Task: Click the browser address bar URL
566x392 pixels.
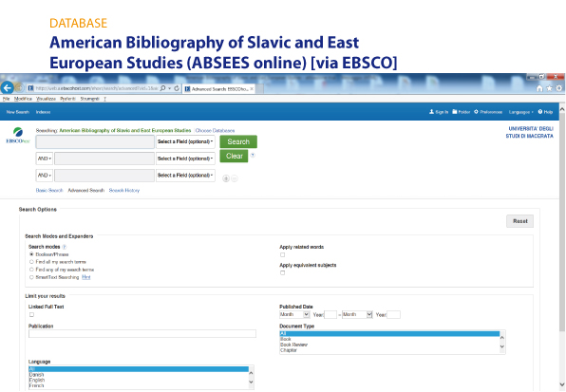Action: point(96,88)
